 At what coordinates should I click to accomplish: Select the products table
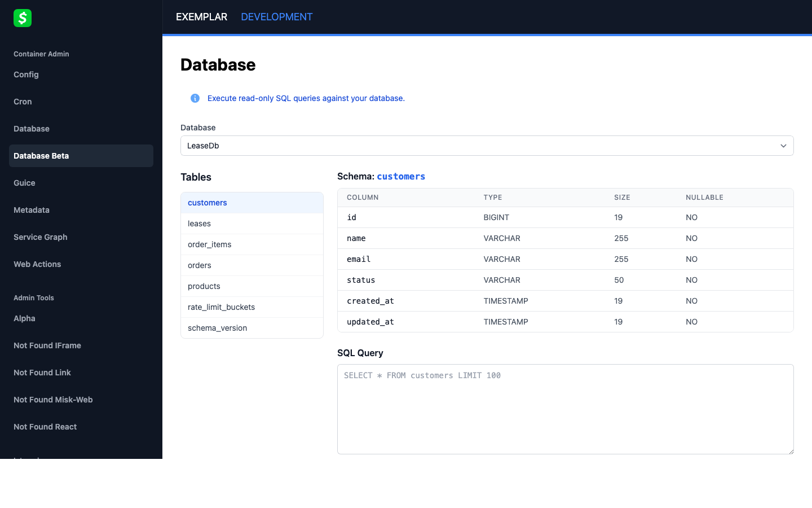click(252, 286)
